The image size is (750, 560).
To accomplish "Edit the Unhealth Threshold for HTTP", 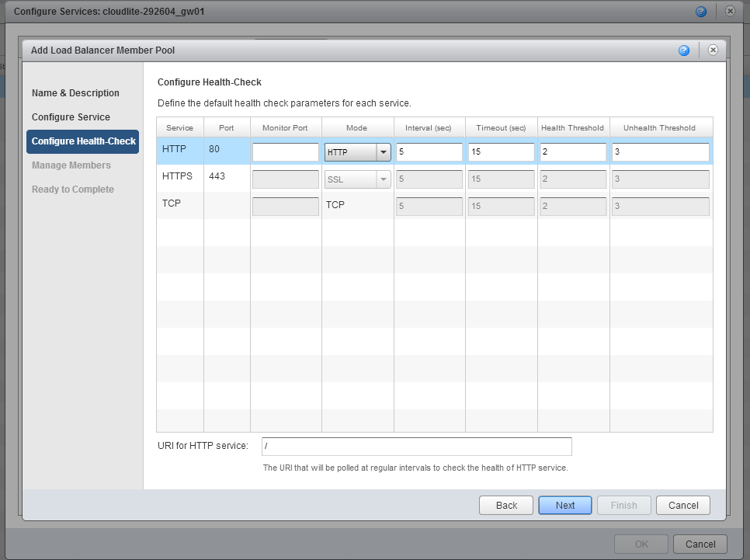I will pos(660,151).
